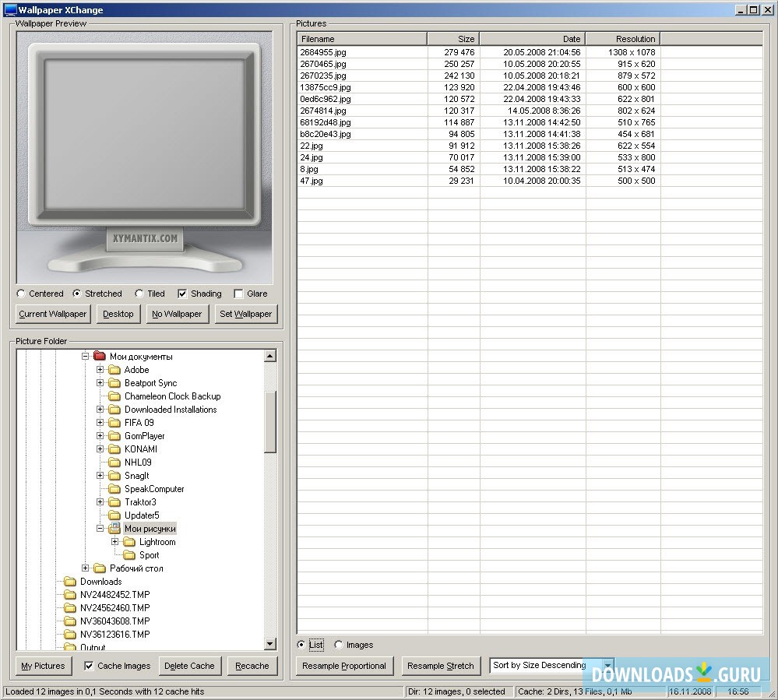The height and width of the screenshot is (700, 778).
Task: Uncheck the Cache Images option
Action: click(x=88, y=666)
